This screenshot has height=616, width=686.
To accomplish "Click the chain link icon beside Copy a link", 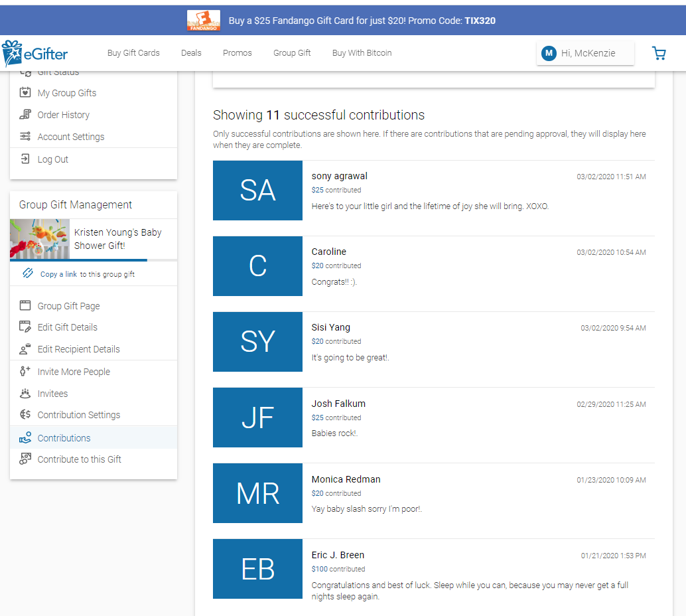I will (x=28, y=273).
